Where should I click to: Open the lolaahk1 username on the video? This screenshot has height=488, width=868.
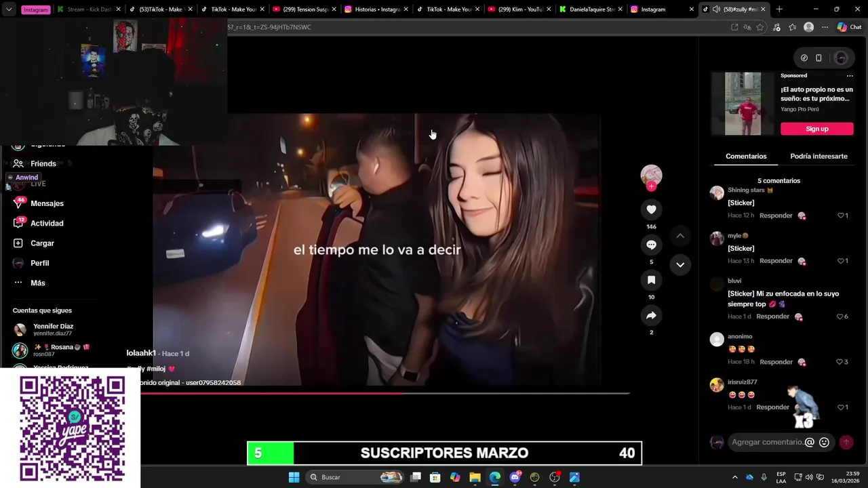click(x=141, y=353)
